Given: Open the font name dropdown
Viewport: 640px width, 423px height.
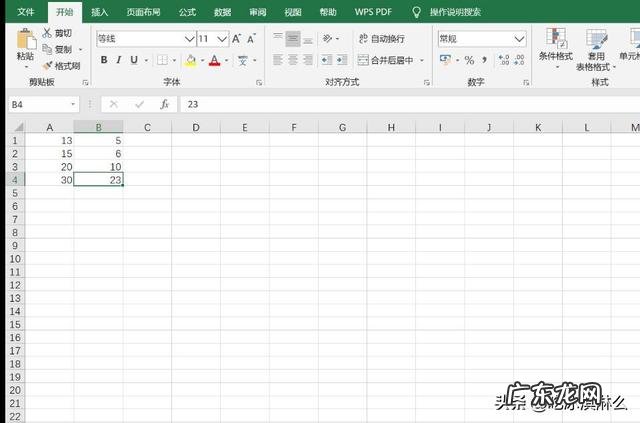Looking at the screenshot, I should pyautogui.click(x=189, y=39).
